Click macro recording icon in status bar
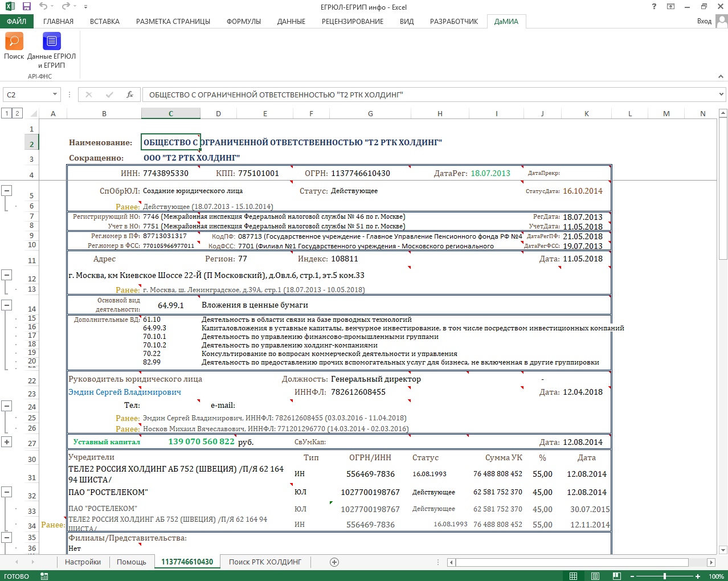The height and width of the screenshot is (581, 728). click(x=44, y=576)
